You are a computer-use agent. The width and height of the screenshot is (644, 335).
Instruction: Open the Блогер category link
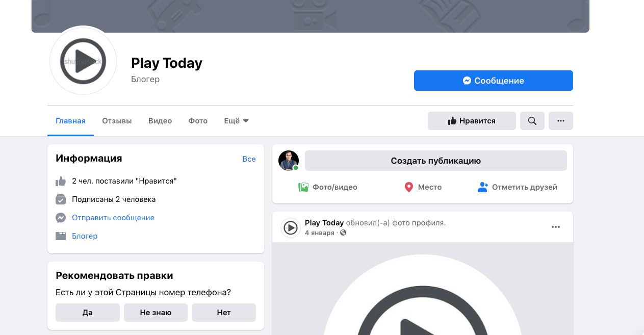[85, 236]
